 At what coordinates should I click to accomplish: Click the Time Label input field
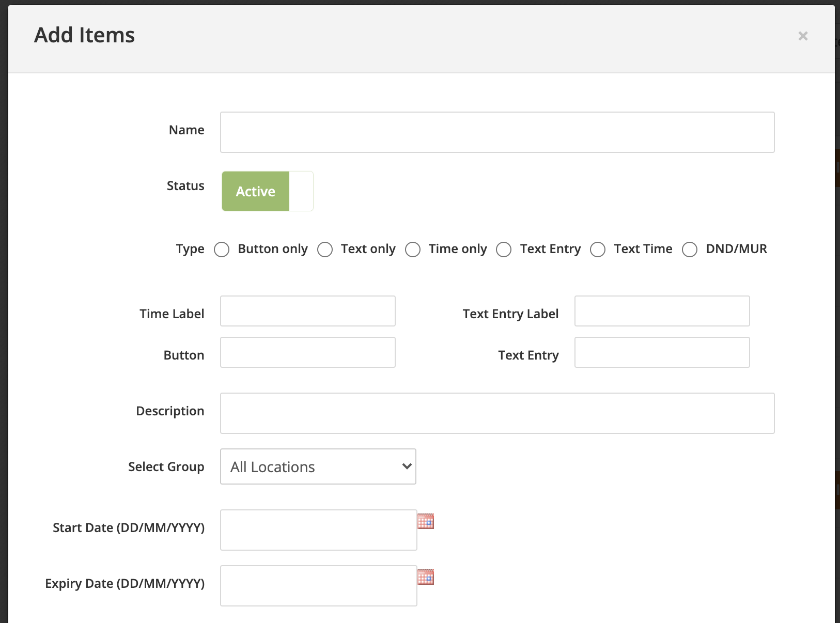(x=307, y=311)
